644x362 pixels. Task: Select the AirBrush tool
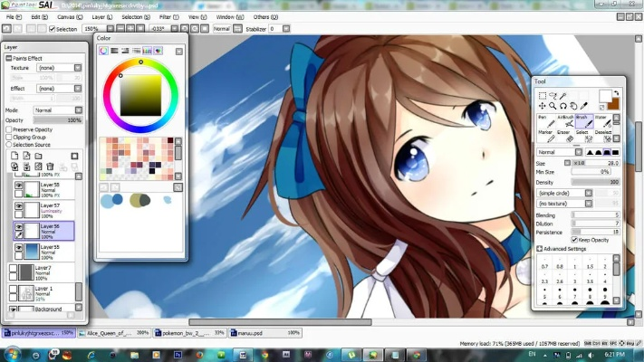(x=564, y=122)
